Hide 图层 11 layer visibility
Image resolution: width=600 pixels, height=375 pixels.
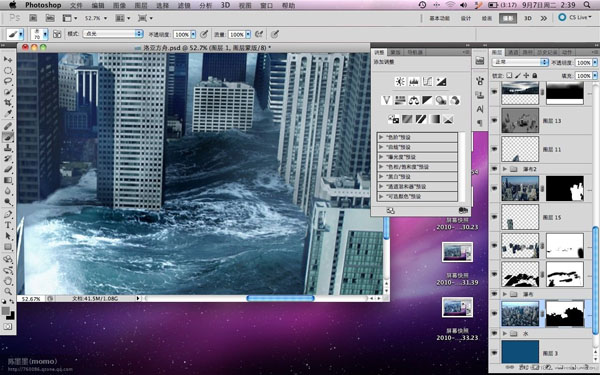coord(494,149)
